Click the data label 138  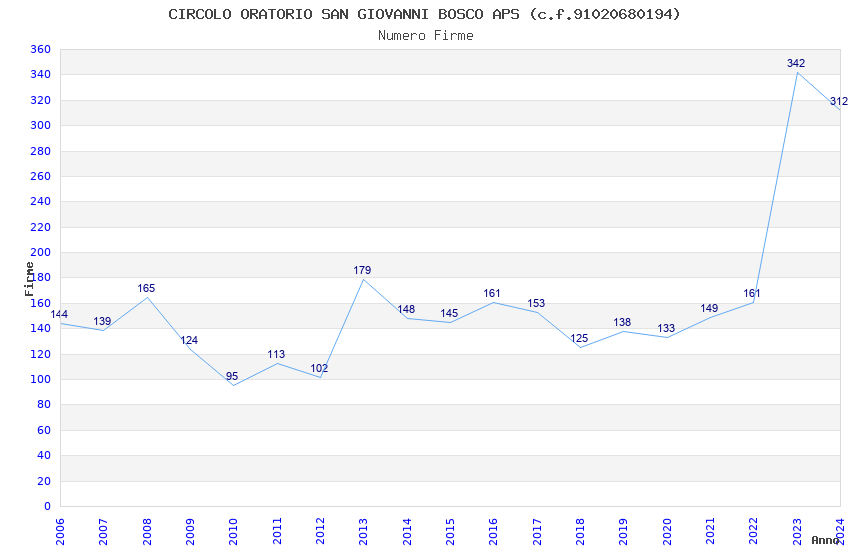pyautogui.click(x=622, y=322)
